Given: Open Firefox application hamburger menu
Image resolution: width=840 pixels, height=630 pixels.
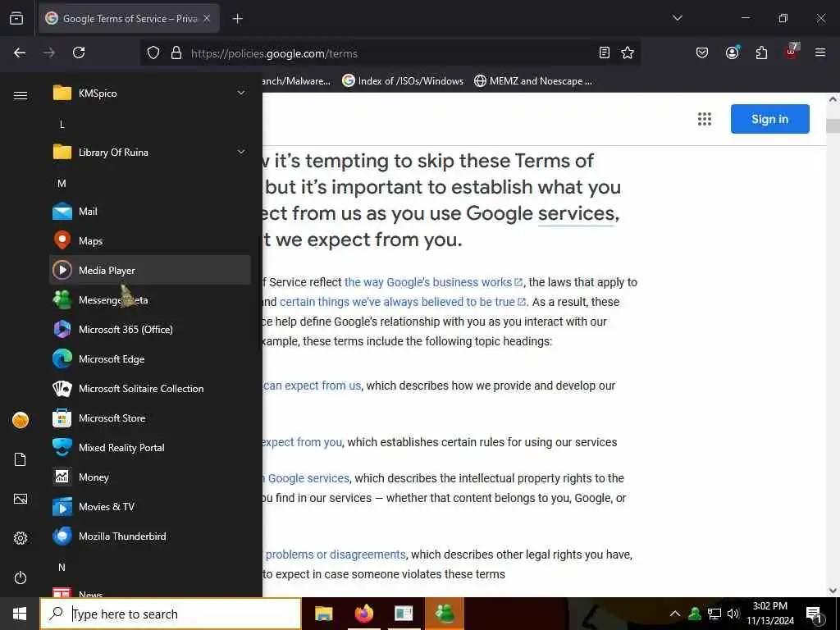Looking at the screenshot, I should [x=820, y=52].
